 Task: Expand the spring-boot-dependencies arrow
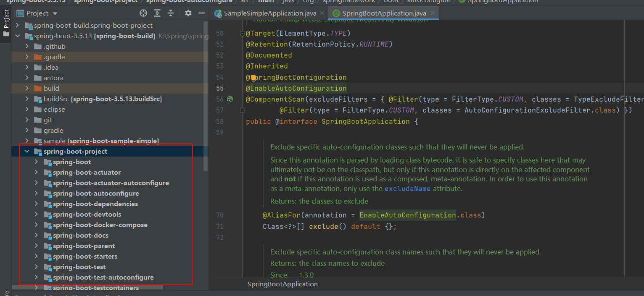(36, 204)
